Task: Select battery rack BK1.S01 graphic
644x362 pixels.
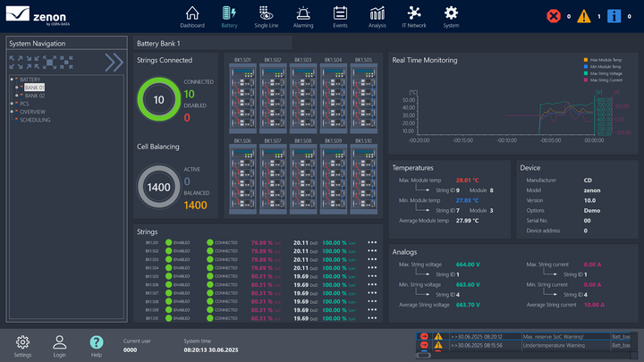Action: pos(242,98)
